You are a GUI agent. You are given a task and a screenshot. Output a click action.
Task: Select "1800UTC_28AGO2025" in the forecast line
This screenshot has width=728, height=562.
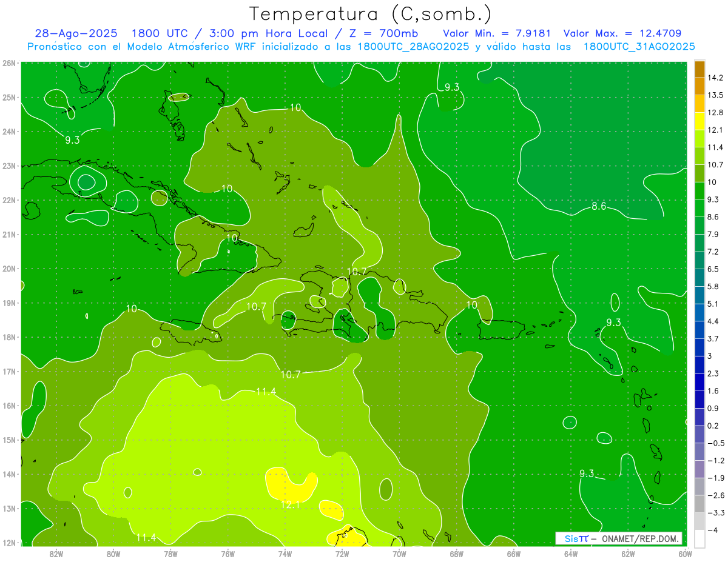pos(413,47)
